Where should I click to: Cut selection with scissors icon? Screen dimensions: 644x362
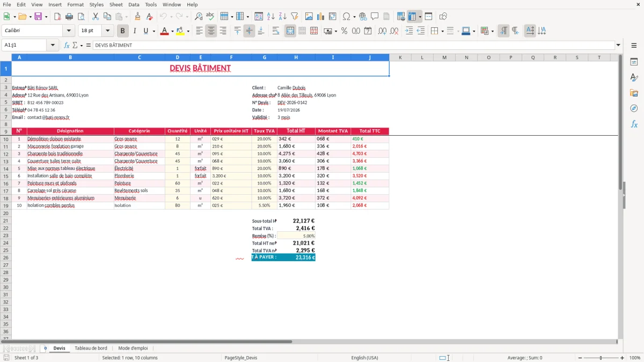tap(95, 17)
